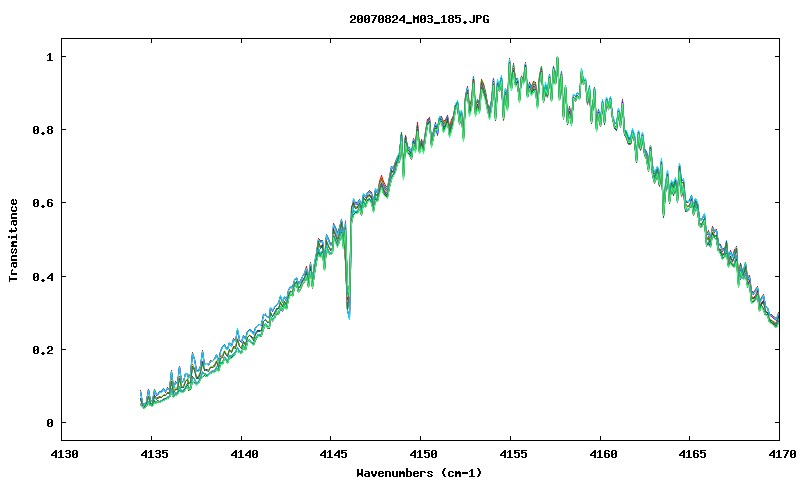Click the x-axis value 4165

693,454
